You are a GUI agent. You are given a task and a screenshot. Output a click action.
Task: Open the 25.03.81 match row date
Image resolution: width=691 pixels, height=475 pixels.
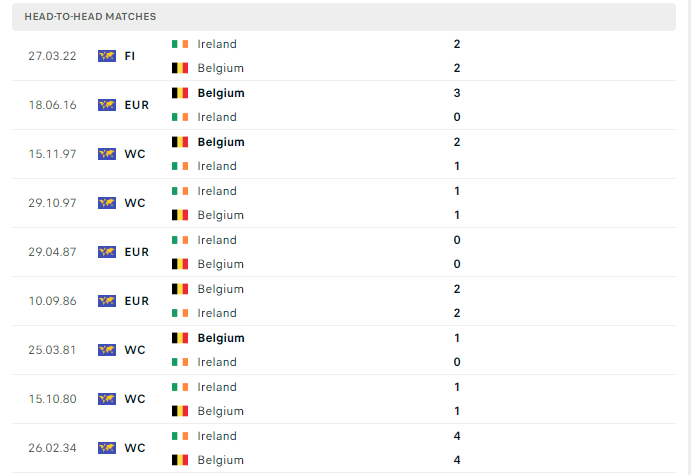coord(52,350)
